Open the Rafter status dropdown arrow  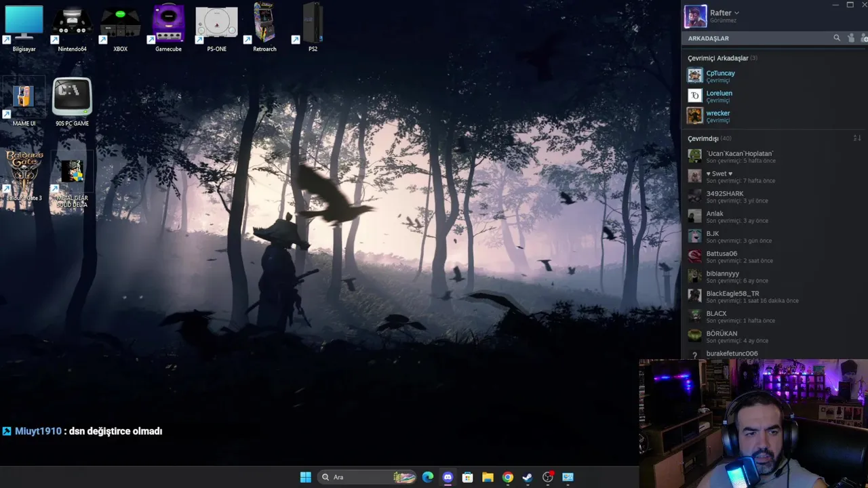(736, 13)
